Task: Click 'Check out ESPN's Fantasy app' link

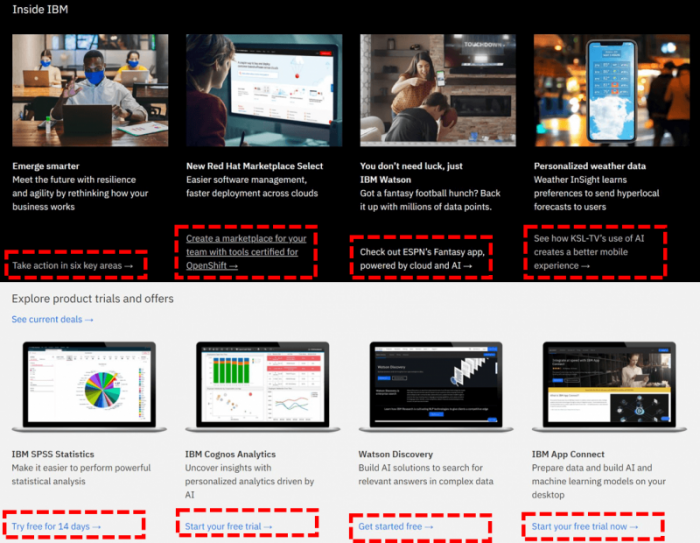Action: [x=424, y=259]
